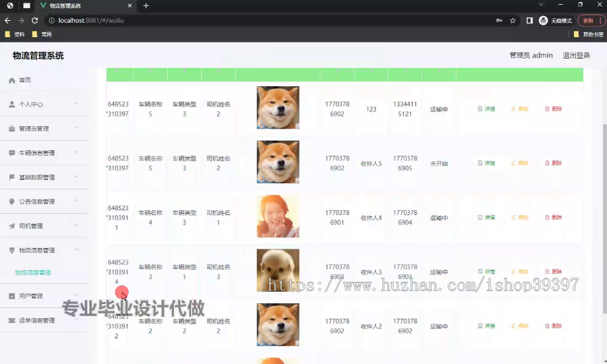Click the woman photo in 收件人4 row
The image size is (607, 364).
[278, 216]
